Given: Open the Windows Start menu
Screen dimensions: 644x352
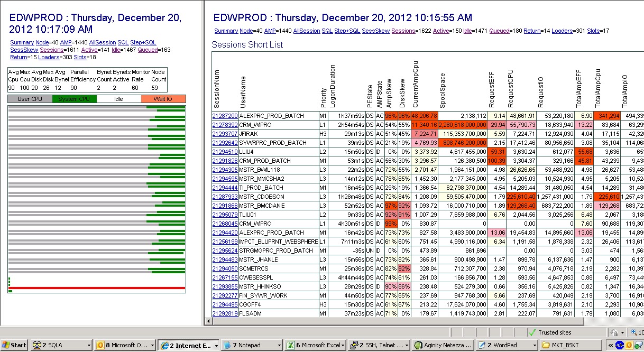Looking at the screenshot, I should pyautogui.click(x=14, y=345).
